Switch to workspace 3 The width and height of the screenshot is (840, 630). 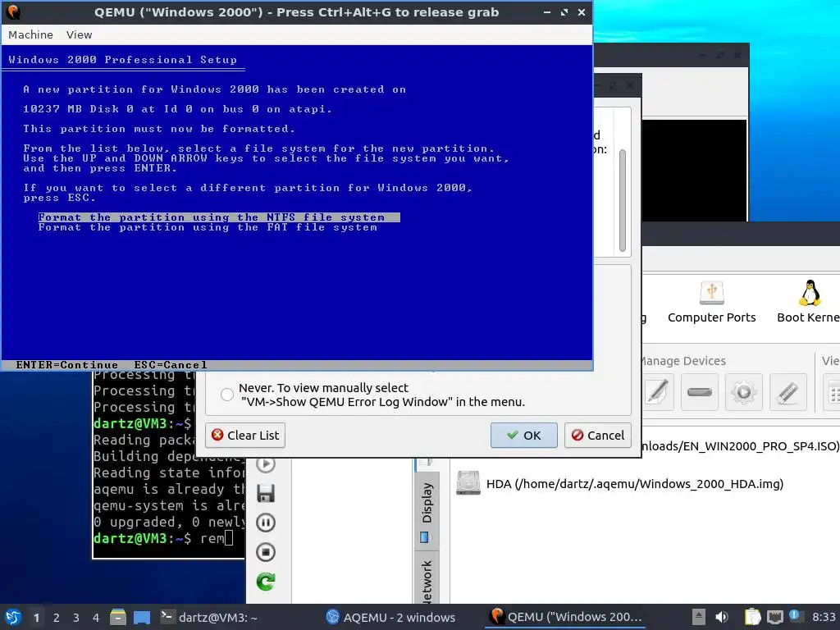76,618
